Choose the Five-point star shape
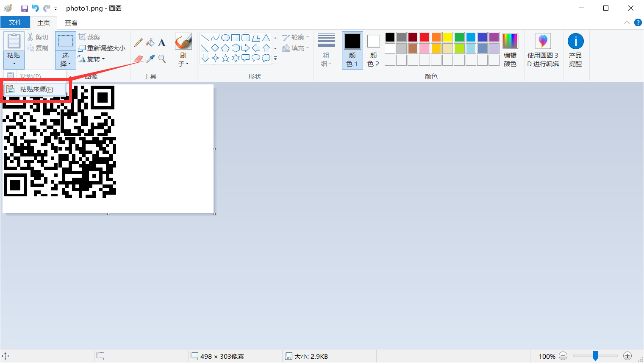Screen dimensions: 644x363 pos(225,58)
